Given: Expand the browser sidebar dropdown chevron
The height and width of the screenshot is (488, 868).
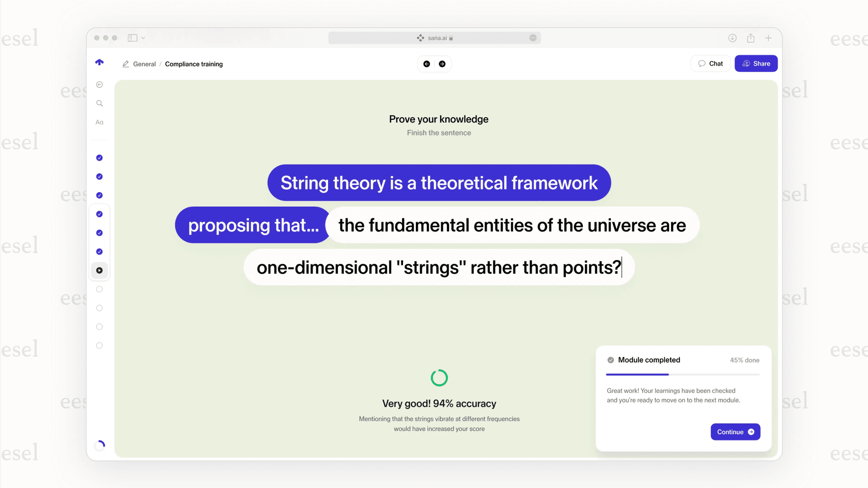Looking at the screenshot, I should [143, 38].
